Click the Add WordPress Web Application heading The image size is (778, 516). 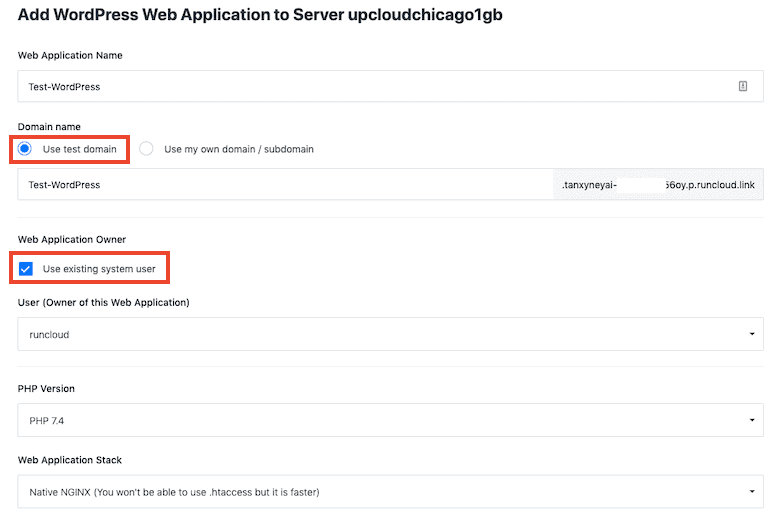(260, 15)
